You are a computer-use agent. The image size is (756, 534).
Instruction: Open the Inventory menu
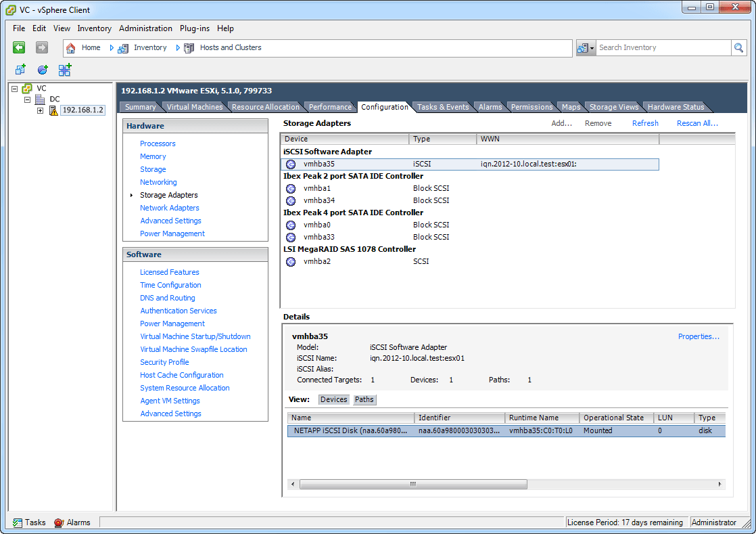click(94, 28)
